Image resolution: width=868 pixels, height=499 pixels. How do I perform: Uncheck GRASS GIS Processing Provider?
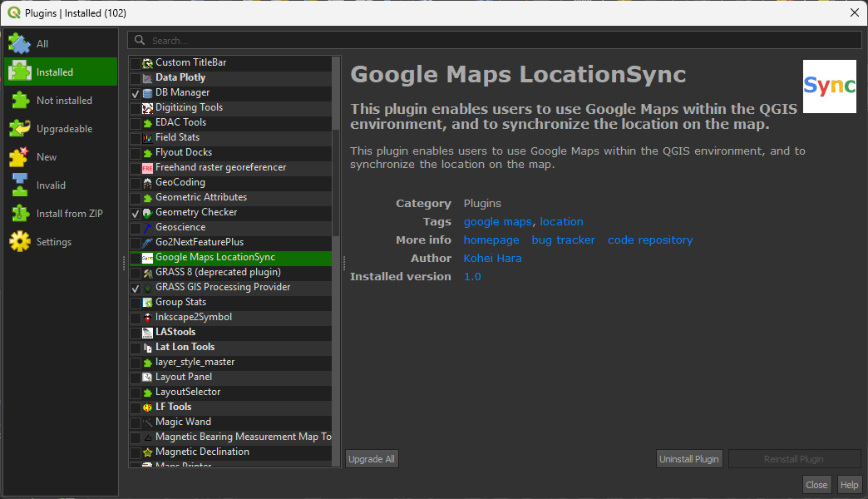(x=135, y=288)
